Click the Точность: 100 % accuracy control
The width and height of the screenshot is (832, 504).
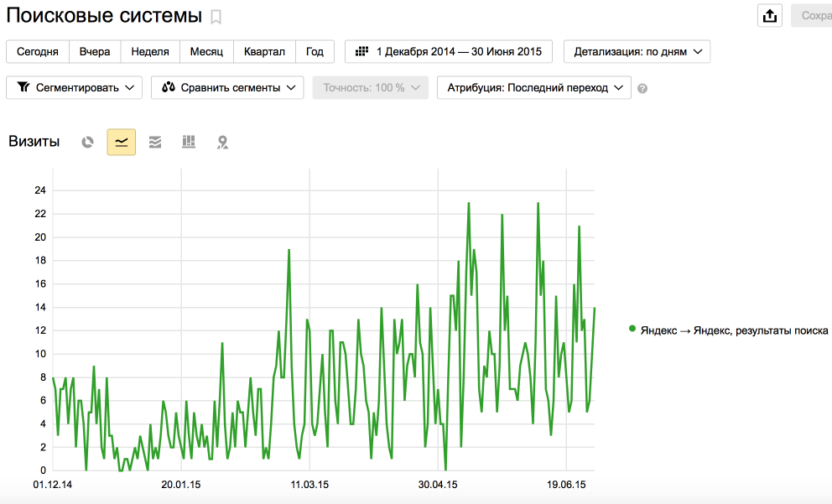click(370, 88)
